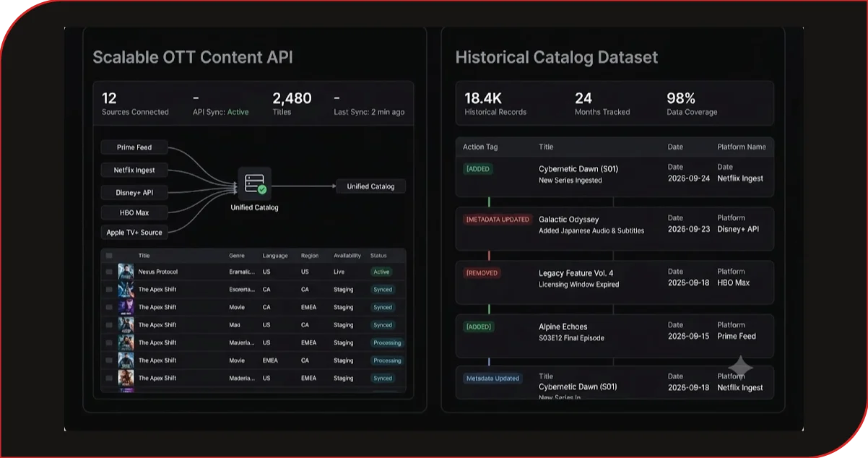Click 'S03E12 Final Episode' text
Viewport: 868px width, 458px height.
coord(571,338)
